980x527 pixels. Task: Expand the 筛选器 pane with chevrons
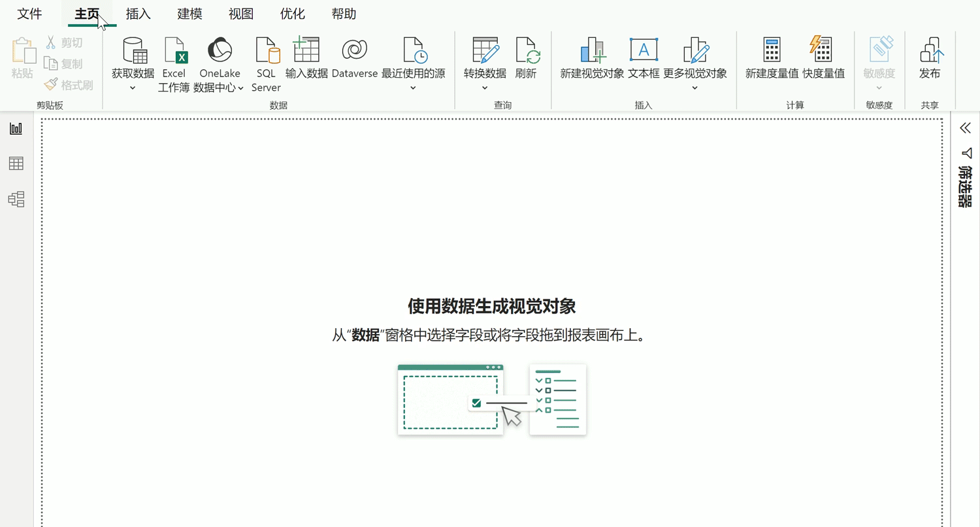click(x=966, y=128)
